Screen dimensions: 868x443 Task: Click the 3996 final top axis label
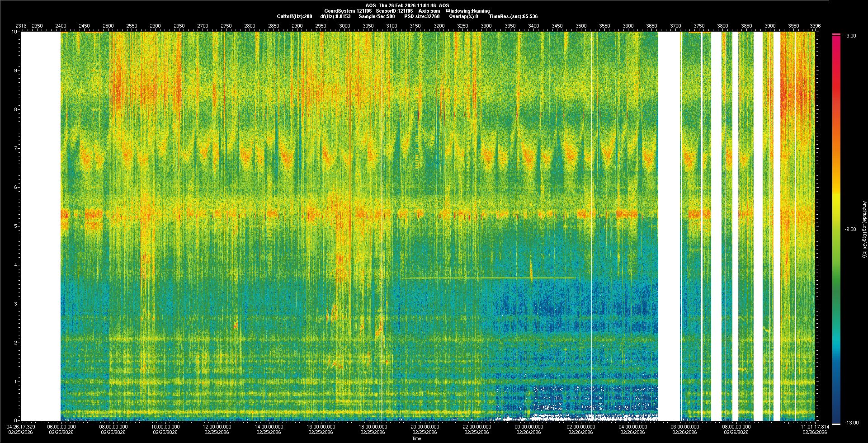click(815, 26)
